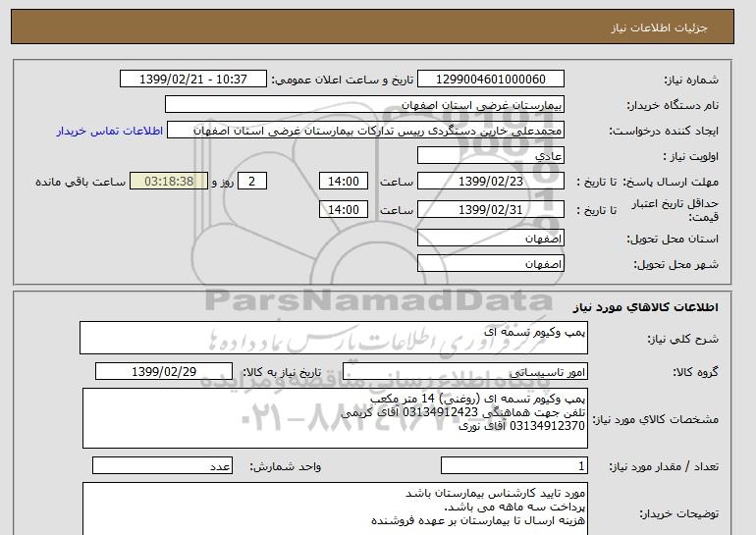Click the هزینه ارسال تا بیمارستان line

[478, 520]
